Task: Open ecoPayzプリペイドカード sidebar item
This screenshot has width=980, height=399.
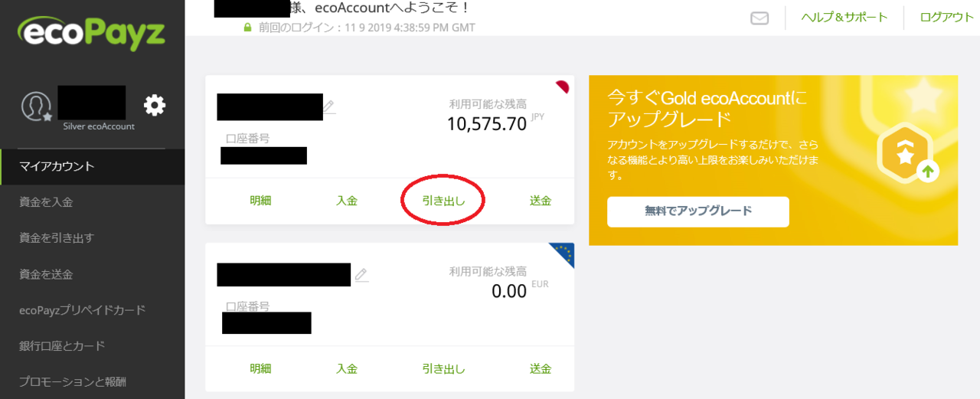Action: pos(93,310)
